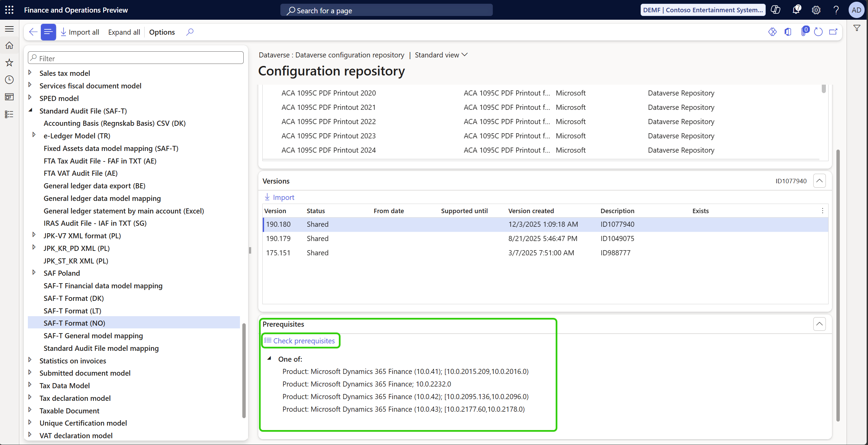Select SAF-T Format (LT) tree item
The image size is (868, 445).
point(72,311)
